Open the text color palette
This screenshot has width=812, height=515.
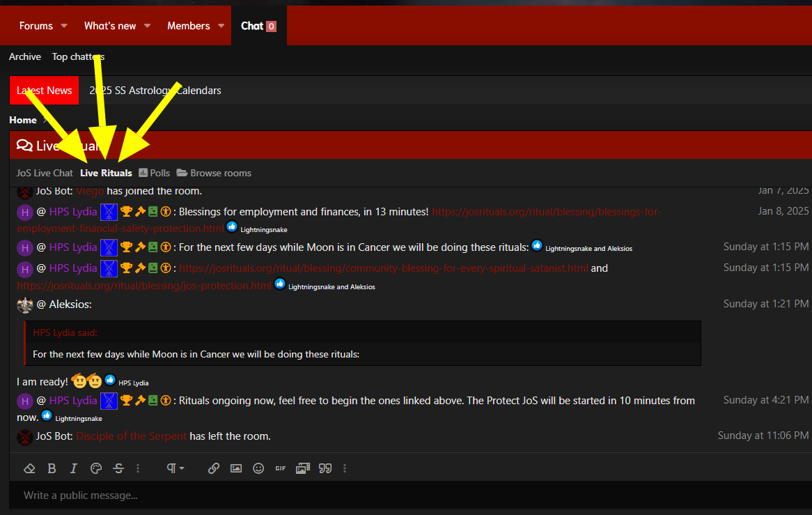tap(96, 468)
